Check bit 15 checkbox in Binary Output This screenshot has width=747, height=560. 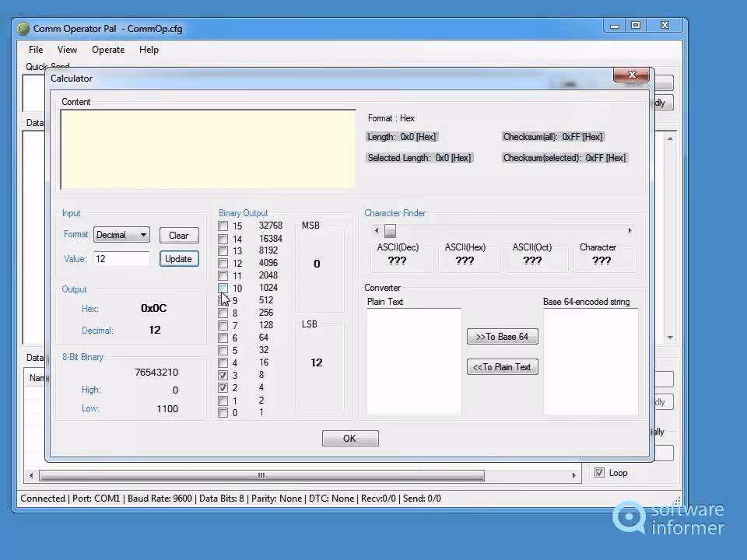(223, 226)
